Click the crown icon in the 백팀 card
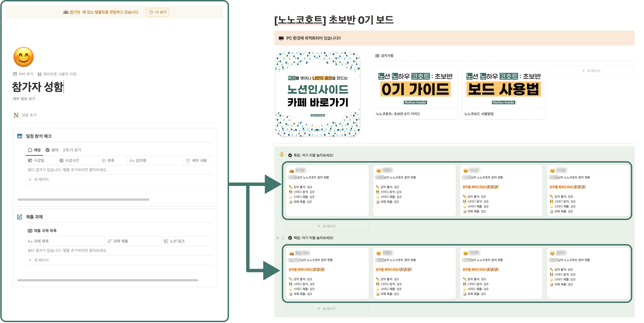 [x=291, y=253]
